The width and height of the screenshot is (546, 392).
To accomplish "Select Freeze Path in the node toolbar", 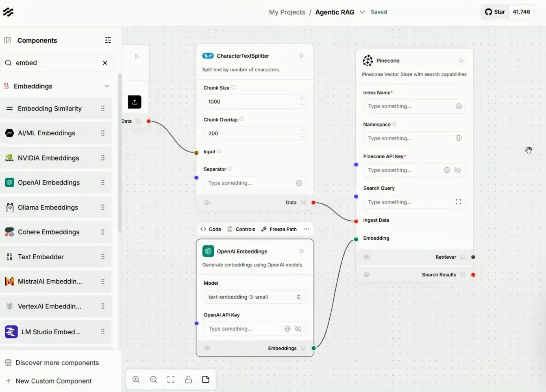I will 279,229.
